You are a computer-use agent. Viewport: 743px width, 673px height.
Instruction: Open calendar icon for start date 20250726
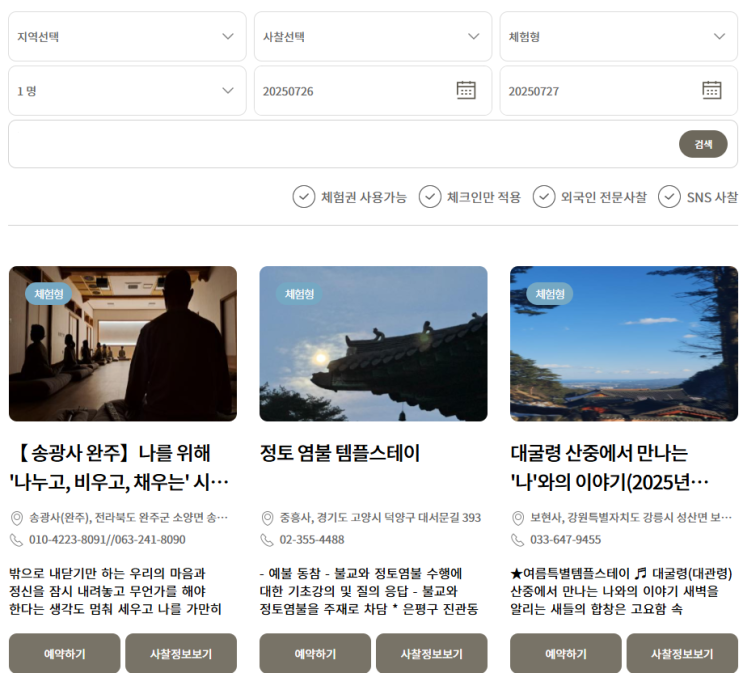click(466, 90)
